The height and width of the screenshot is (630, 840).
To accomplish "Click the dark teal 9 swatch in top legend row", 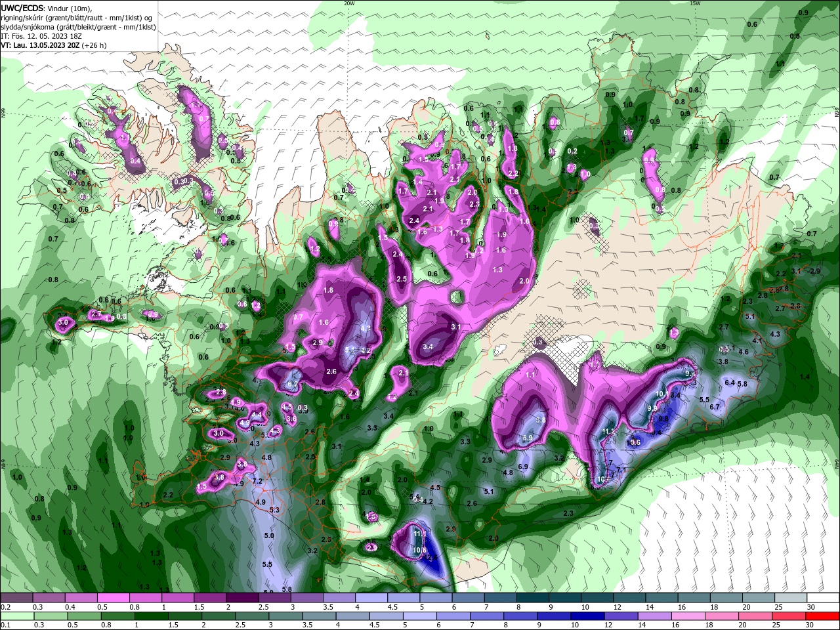I will point(565,598).
